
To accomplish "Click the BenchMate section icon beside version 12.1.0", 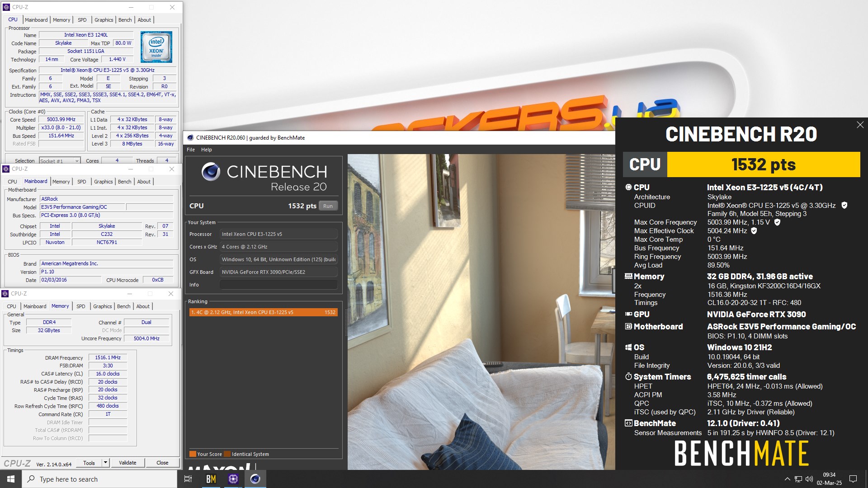I will click(x=628, y=423).
